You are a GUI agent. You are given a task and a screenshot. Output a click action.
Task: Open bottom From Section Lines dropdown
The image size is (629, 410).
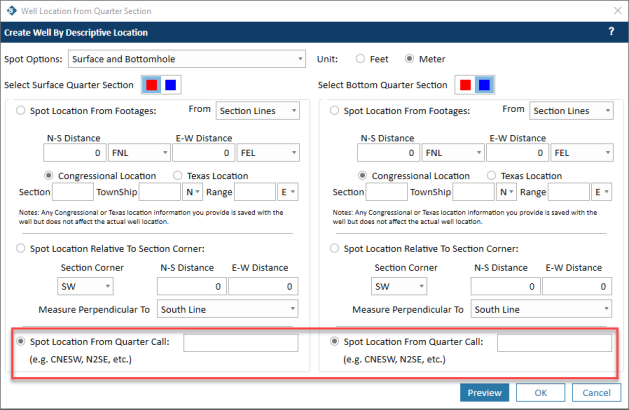(x=571, y=111)
